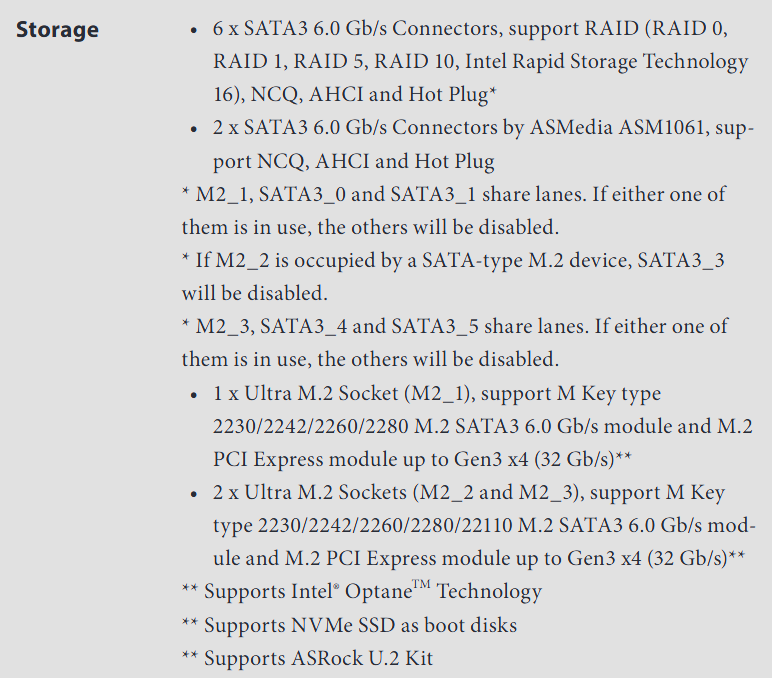772x678 pixels.
Task: Click the RAID 1, RAID 5, RAID 10 text
Action: coord(336,62)
